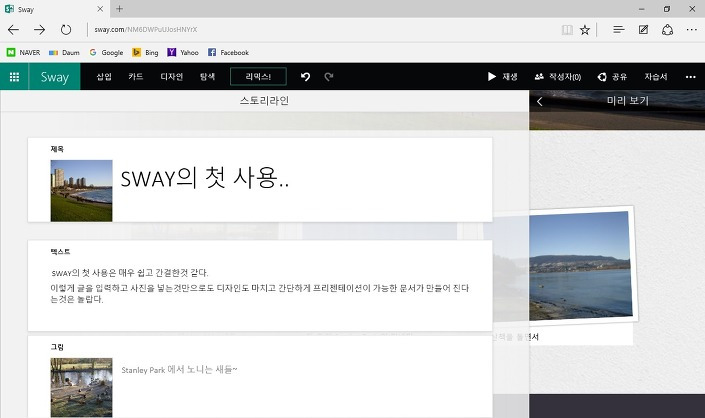Click the tilted seaside preview photo
The width and height of the screenshot is (705, 418).
click(x=580, y=265)
